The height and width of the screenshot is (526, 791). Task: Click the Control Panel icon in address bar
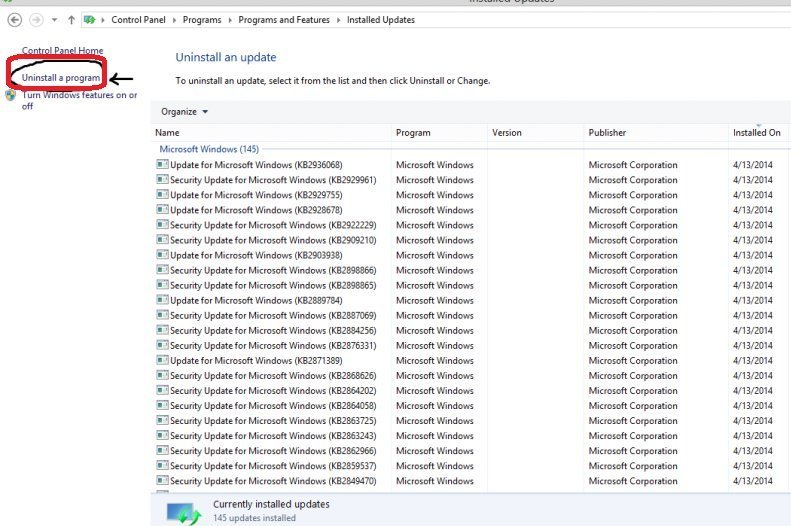[x=89, y=20]
